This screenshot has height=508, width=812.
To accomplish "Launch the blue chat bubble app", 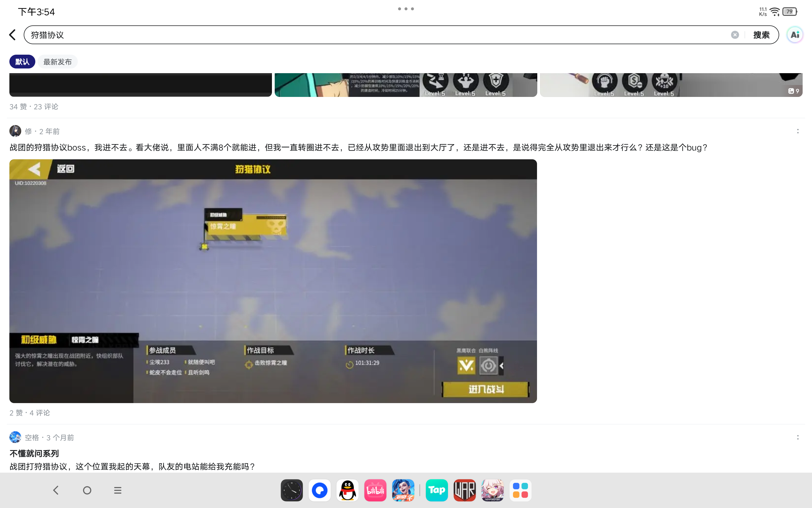I will (x=319, y=490).
